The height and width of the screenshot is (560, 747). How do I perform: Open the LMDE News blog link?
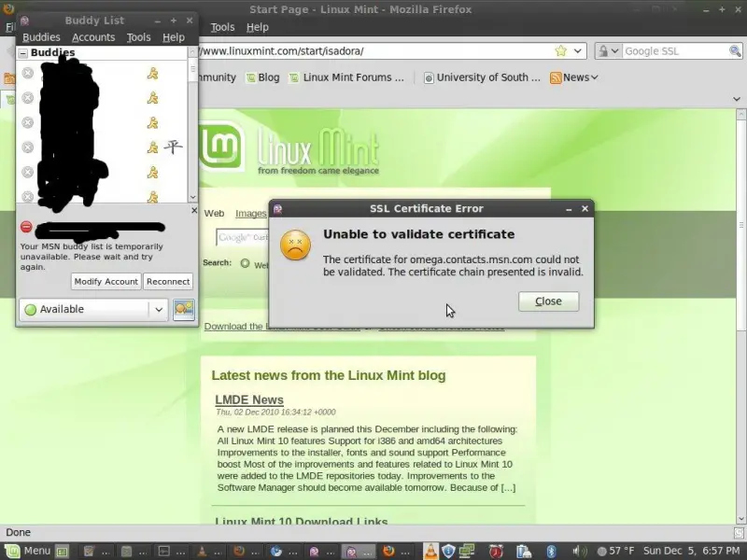pyautogui.click(x=249, y=399)
